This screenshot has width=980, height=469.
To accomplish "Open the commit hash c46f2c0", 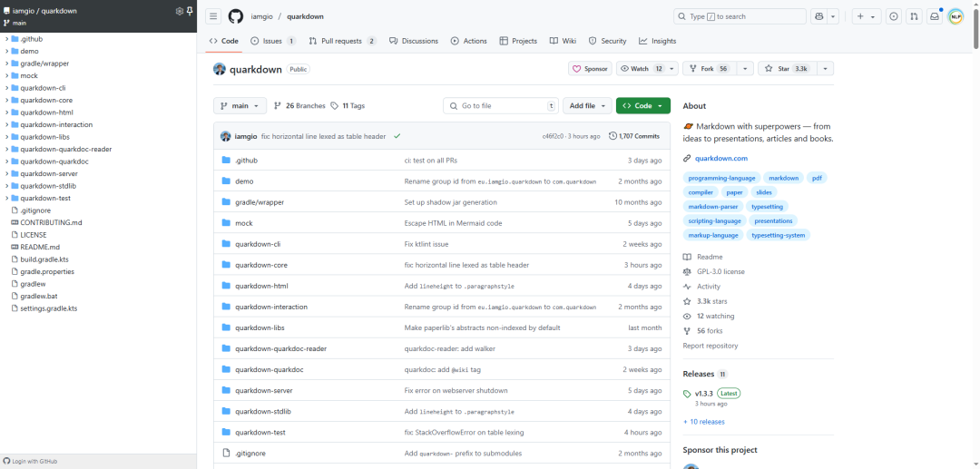I will [553, 136].
